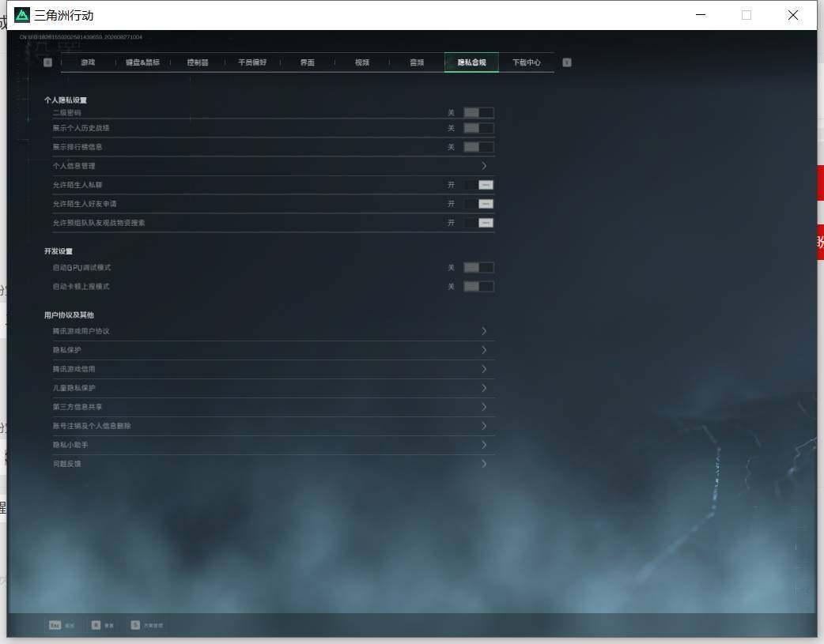Click the 三角洲行动 logo in the title bar
The width and height of the screenshot is (824, 644).
coord(22,15)
